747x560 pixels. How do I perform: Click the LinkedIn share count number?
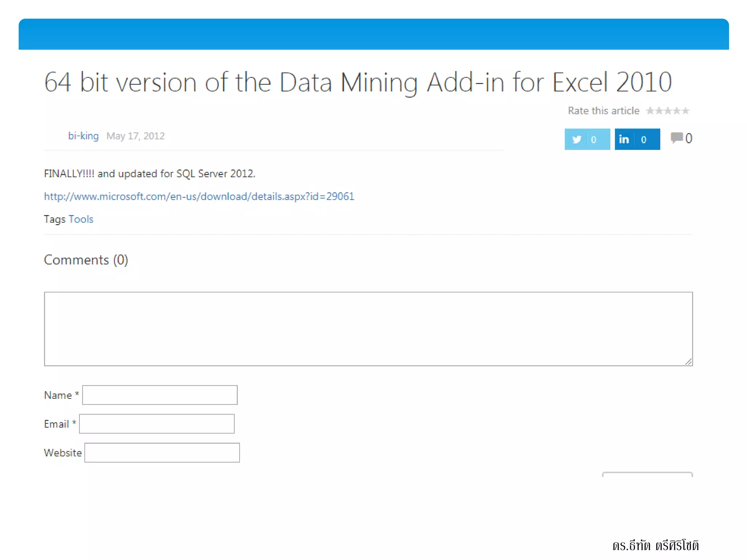[x=644, y=140]
